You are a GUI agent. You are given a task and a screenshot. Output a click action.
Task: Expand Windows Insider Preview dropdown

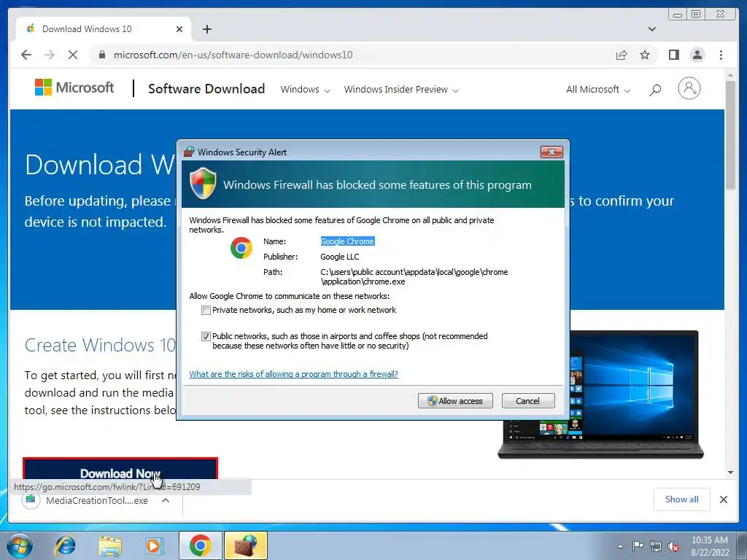(401, 90)
